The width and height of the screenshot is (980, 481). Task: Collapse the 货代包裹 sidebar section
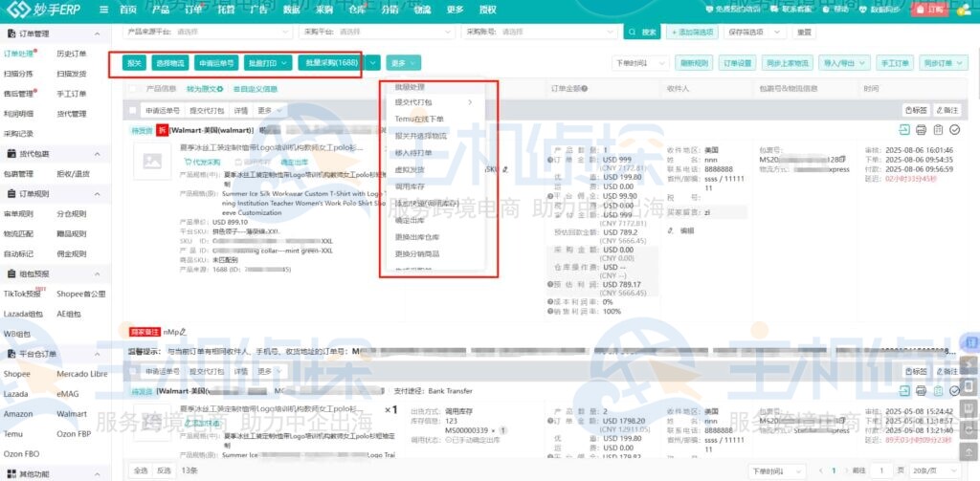coord(97,154)
